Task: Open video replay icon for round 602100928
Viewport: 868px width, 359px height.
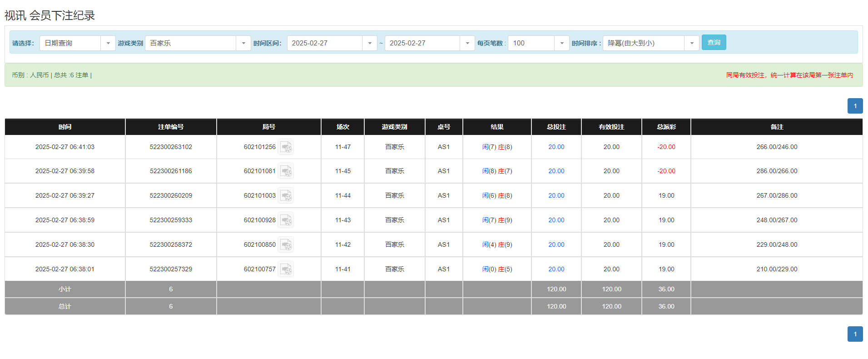Action: pos(286,220)
